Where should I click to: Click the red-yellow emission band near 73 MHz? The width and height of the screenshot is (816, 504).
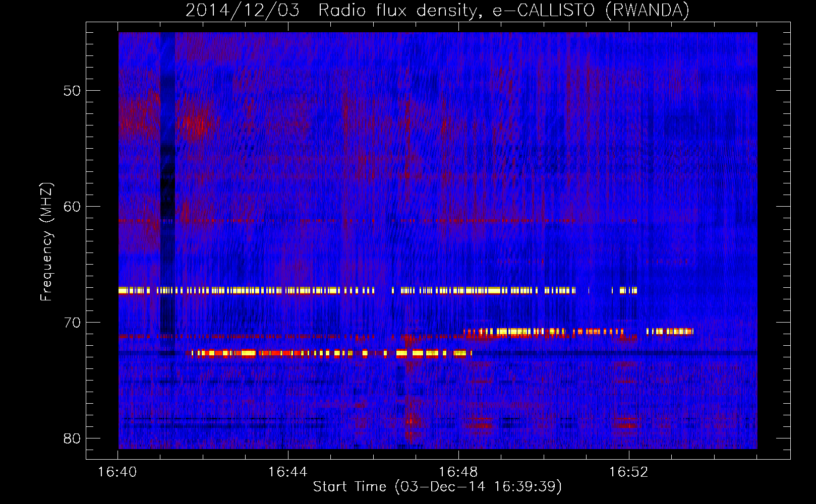pos(329,353)
